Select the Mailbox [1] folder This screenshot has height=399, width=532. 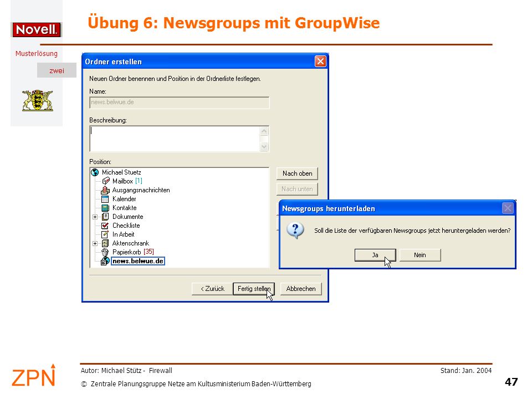point(127,181)
